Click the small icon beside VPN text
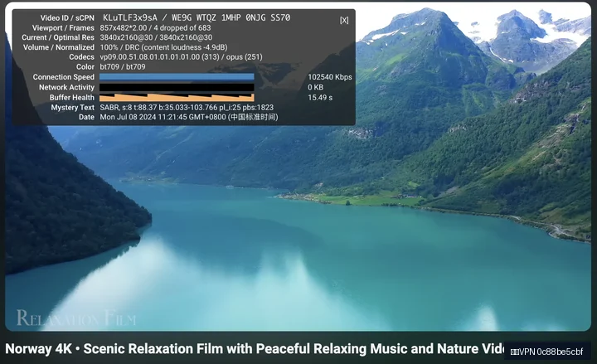Image resolution: width=597 pixels, height=364 pixels. coord(514,352)
